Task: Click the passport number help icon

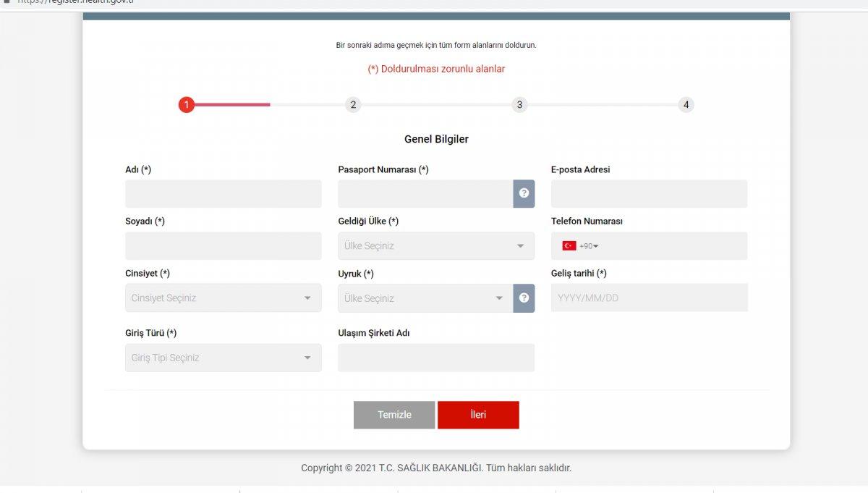Action: tap(524, 193)
